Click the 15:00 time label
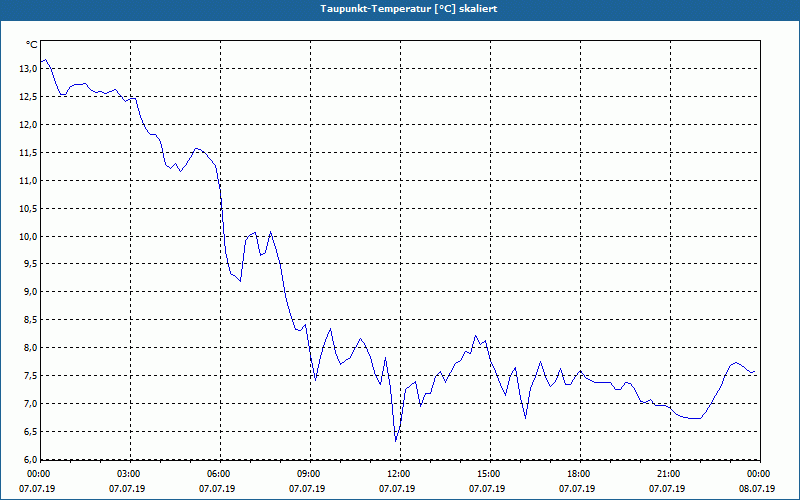Viewport: 800px width, 500px height. (x=488, y=474)
